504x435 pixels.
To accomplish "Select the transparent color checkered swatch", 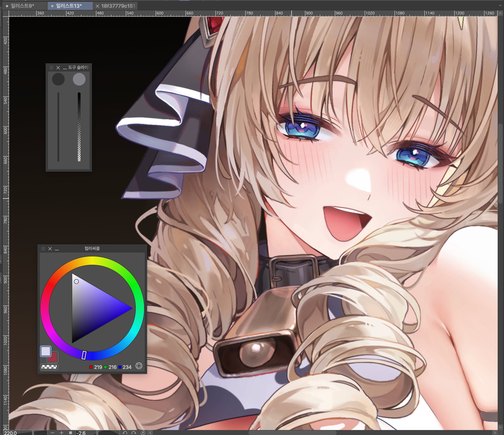I will (x=49, y=367).
